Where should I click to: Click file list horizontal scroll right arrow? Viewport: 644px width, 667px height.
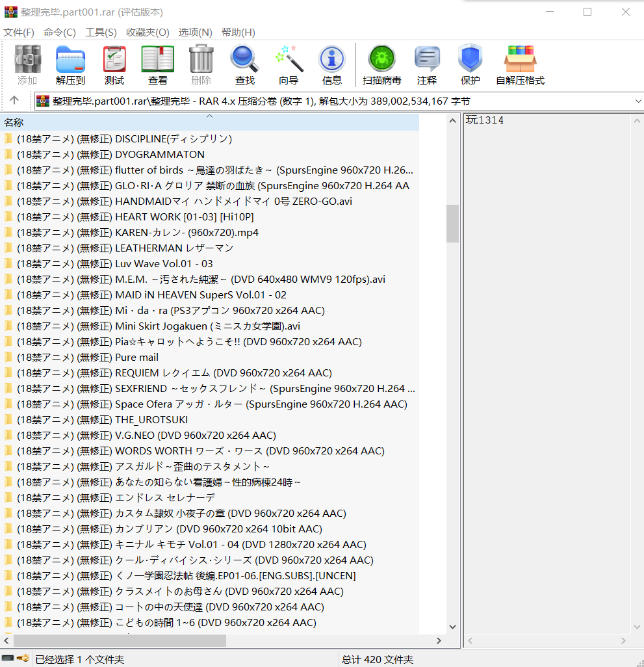(439, 640)
